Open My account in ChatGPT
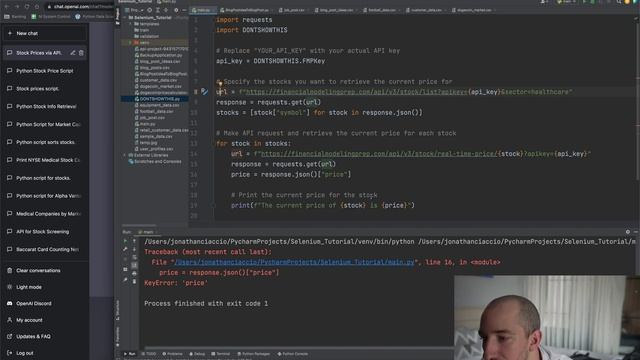Image resolution: width=640 pixels, height=360 pixels. 44,320
